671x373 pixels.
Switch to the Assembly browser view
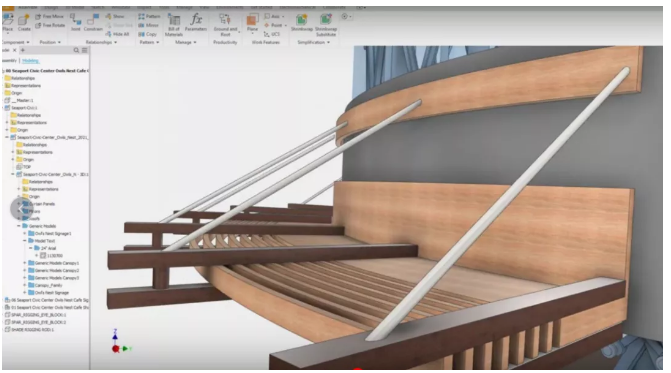pyautogui.click(x=9, y=61)
